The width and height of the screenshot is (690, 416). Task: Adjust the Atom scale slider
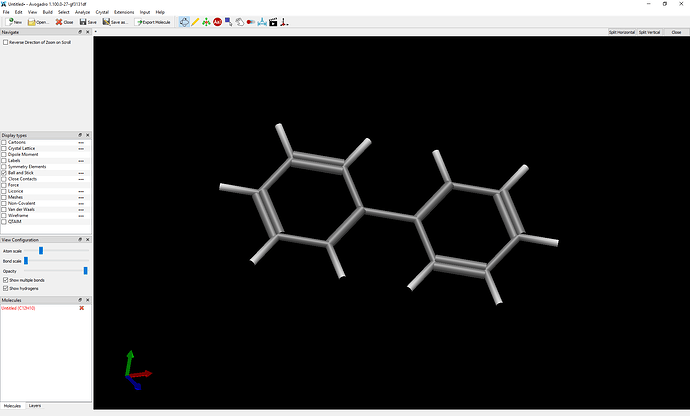click(x=57, y=250)
